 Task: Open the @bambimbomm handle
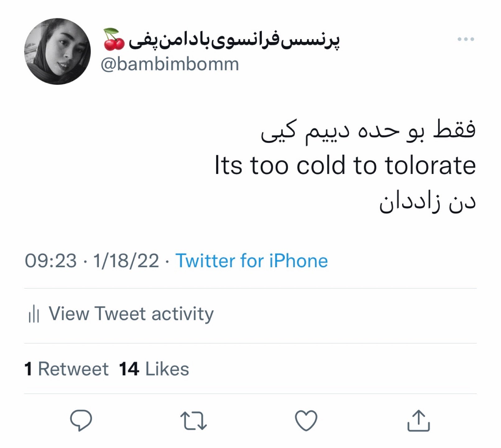click(170, 64)
